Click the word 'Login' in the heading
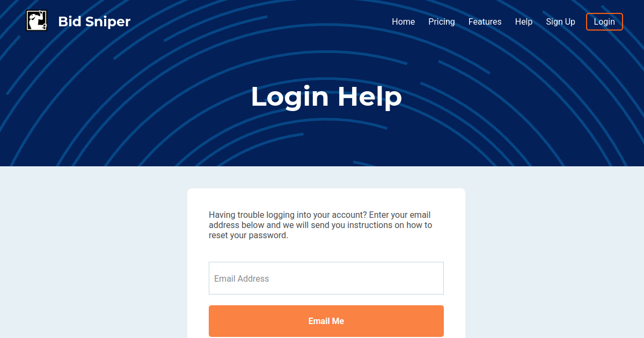Image resolution: width=644 pixels, height=338 pixels. tap(290, 97)
